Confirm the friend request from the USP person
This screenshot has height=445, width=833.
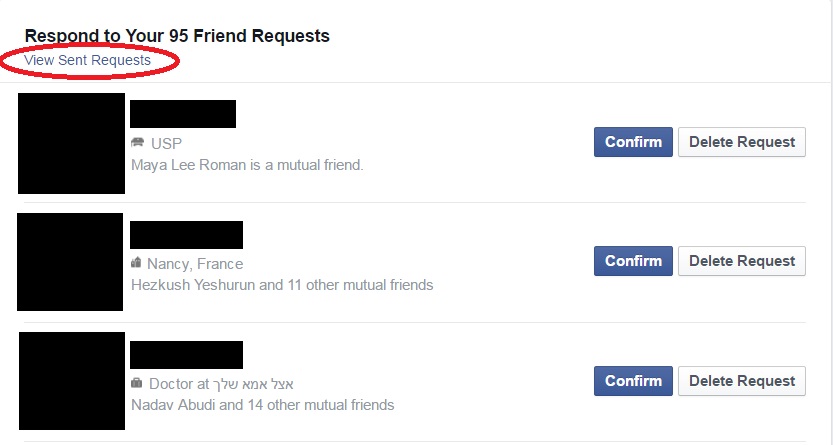pos(633,142)
